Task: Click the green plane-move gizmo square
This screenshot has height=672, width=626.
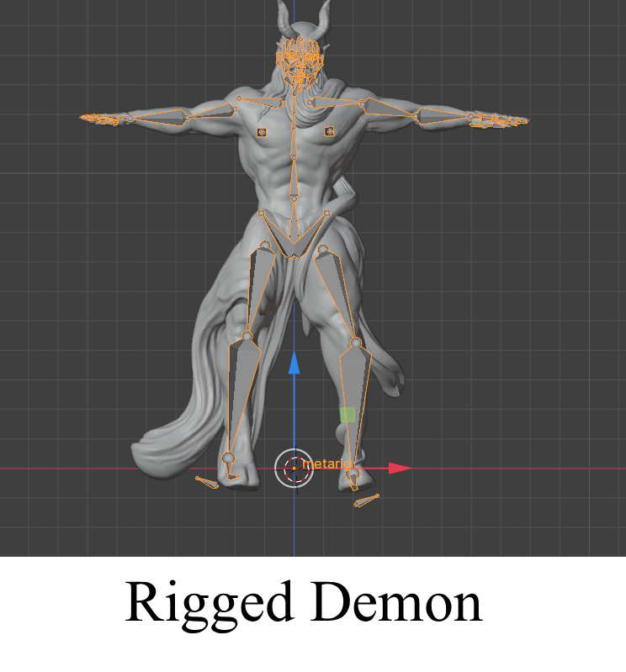Action: pyautogui.click(x=347, y=415)
